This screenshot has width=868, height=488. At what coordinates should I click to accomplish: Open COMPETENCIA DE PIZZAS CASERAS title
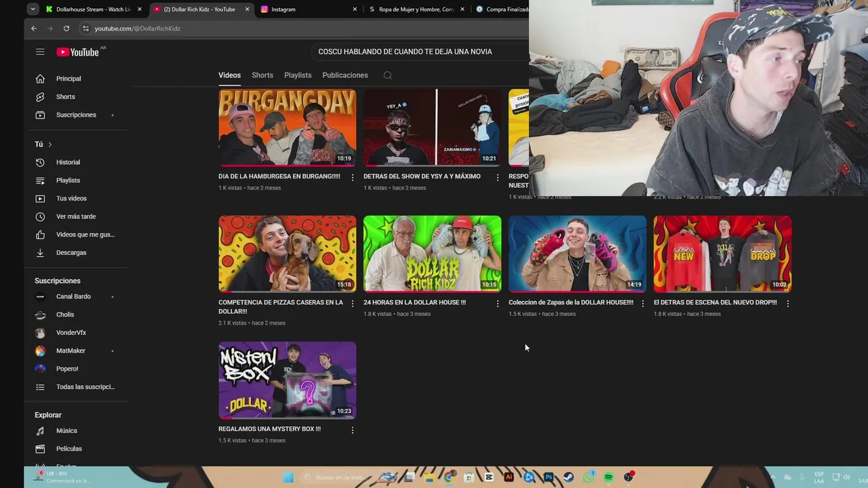(281, 307)
